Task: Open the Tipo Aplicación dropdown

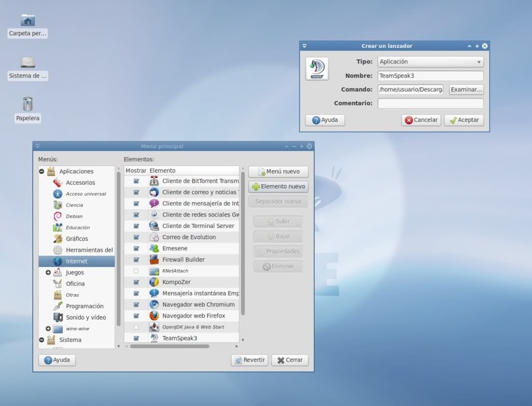Action: pyautogui.click(x=431, y=62)
